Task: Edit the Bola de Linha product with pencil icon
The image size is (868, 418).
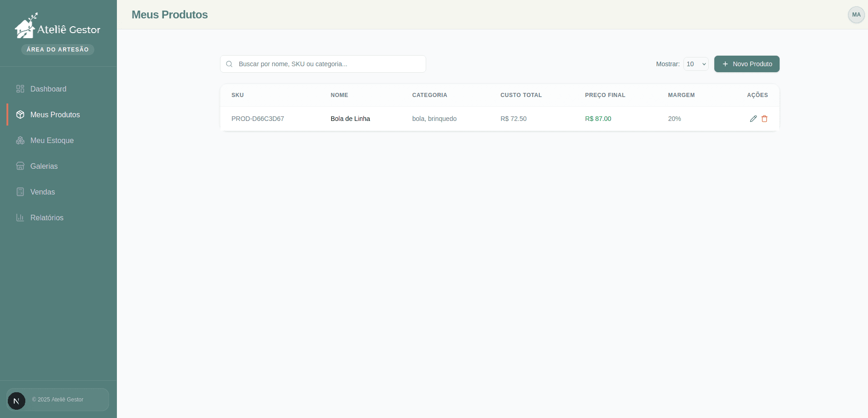Action: coord(753,119)
